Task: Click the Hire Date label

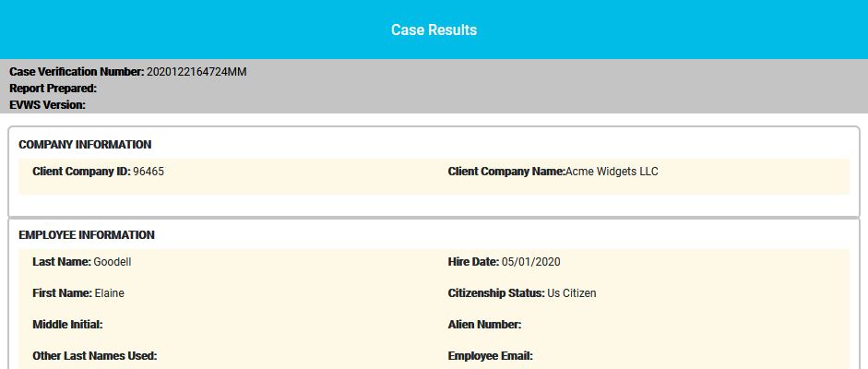Action: (x=473, y=262)
